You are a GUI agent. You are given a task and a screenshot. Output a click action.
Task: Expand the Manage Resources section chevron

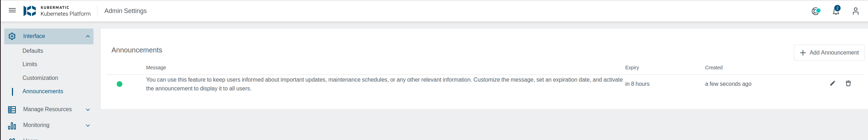(88, 110)
